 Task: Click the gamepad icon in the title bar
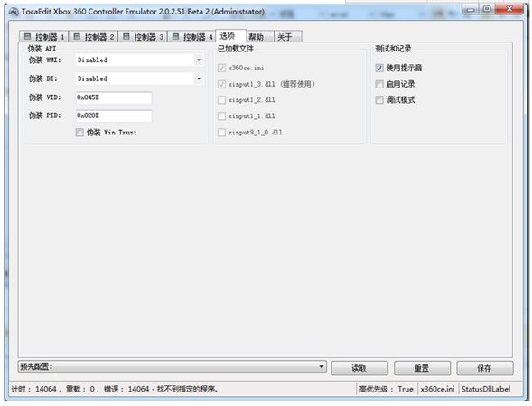click(14, 12)
